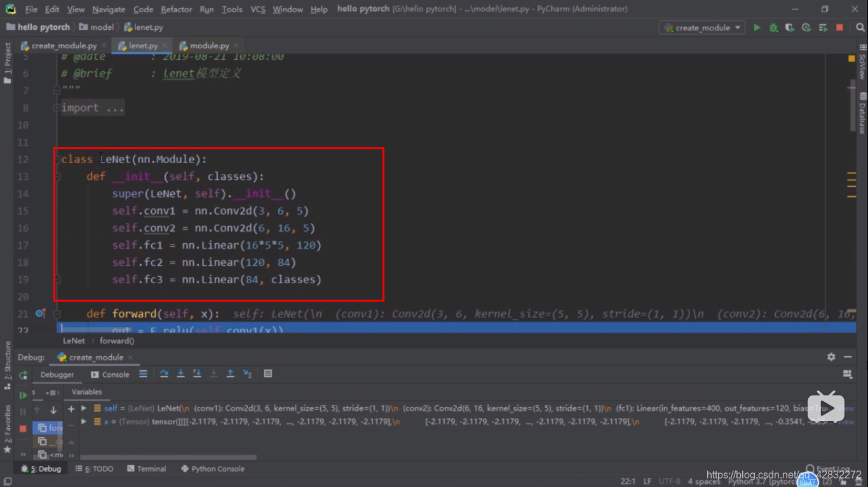
Task: Click the LeNet breadcrumb below editor
Action: click(x=74, y=341)
